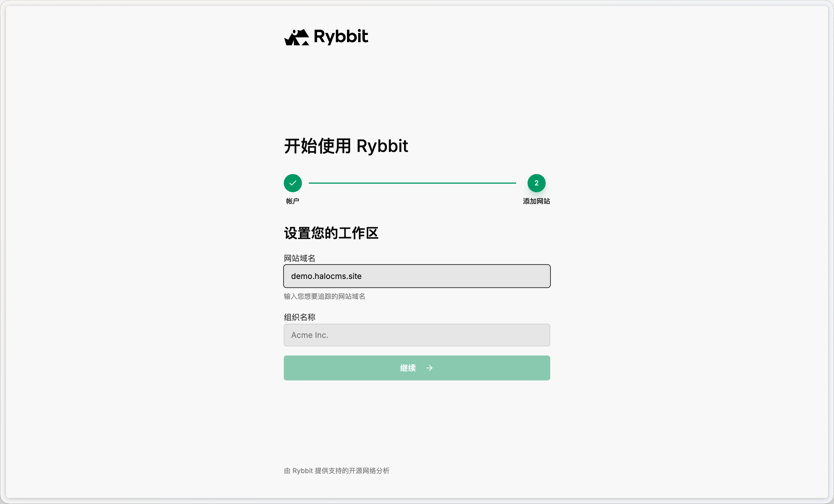Click the 继续 continue button
Image resolution: width=834 pixels, height=504 pixels.
(417, 368)
